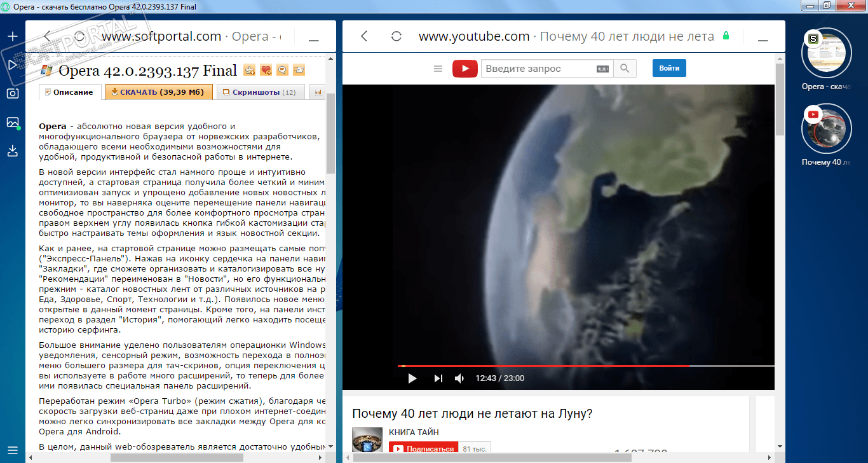Open the downloads panel in the sidebar

pyautogui.click(x=12, y=151)
